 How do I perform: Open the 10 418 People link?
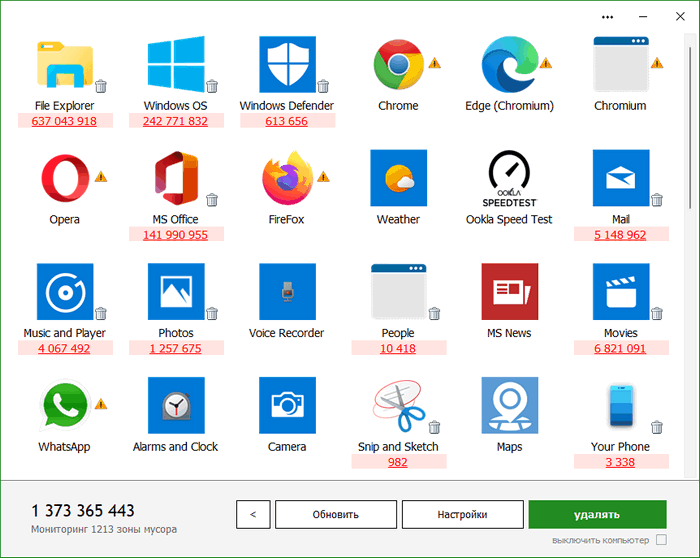pyautogui.click(x=398, y=348)
